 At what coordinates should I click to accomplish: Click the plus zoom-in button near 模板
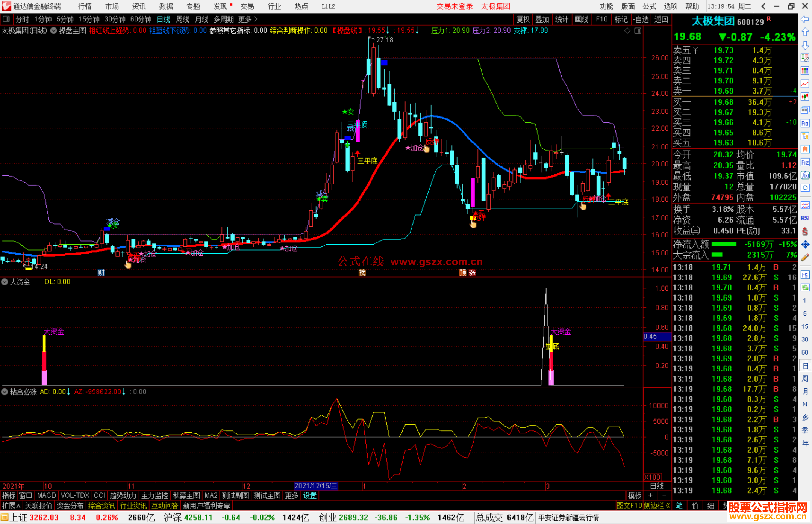pos(650,495)
